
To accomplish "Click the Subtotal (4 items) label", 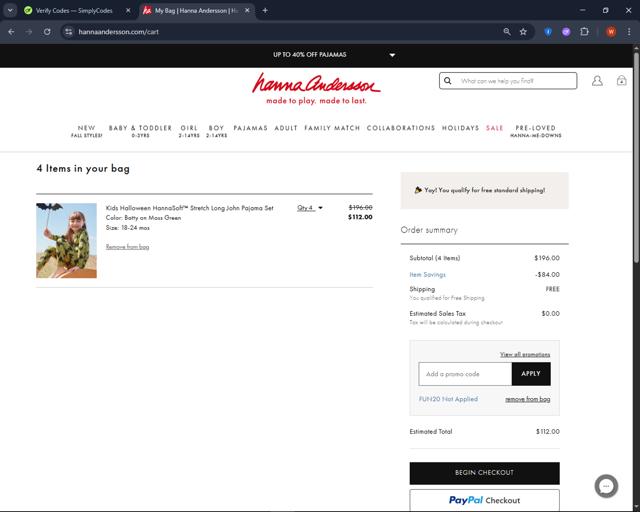I will [x=435, y=258].
